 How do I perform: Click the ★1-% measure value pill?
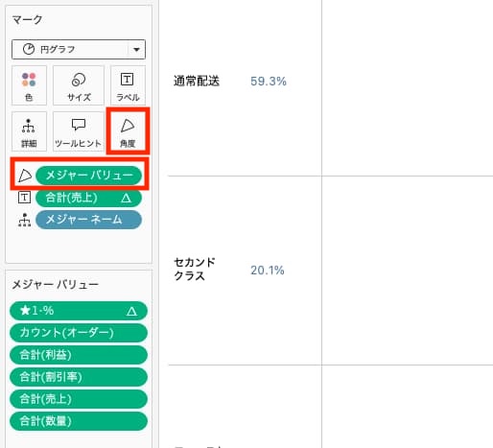coord(79,311)
